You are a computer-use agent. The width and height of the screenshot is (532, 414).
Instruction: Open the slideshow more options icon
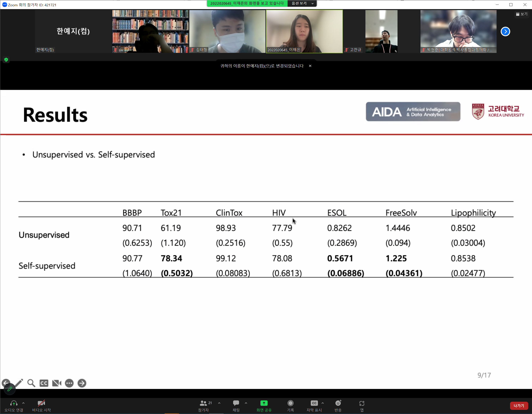69,383
